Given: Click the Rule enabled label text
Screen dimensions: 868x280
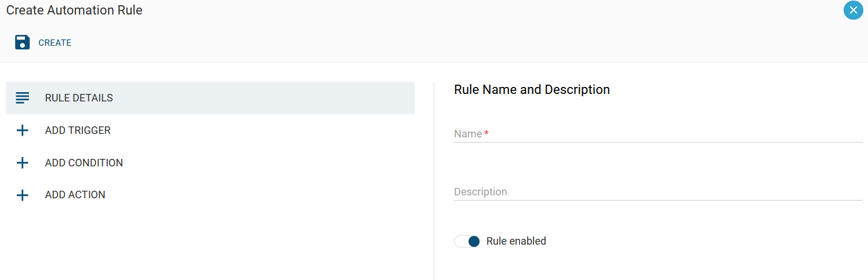Looking at the screenshot, I should point(516,241).
